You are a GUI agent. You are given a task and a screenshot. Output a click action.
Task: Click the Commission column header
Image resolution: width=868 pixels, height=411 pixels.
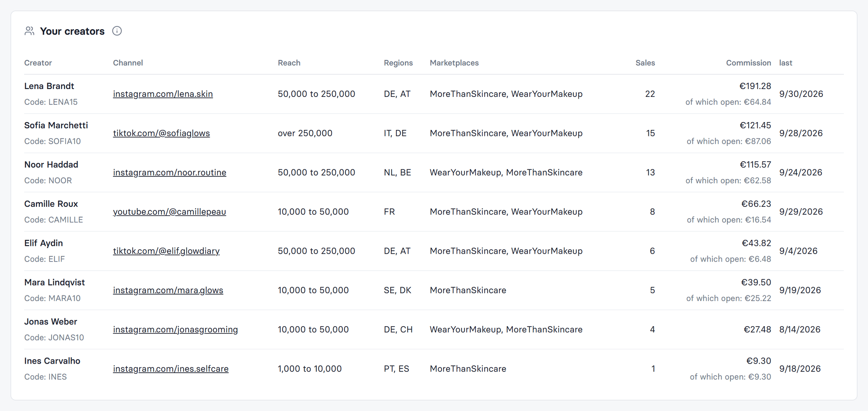coord(749,63)
